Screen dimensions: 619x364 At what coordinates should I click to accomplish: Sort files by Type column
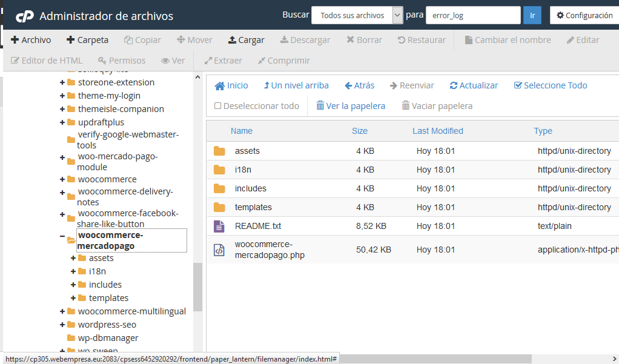pos(543,131)
